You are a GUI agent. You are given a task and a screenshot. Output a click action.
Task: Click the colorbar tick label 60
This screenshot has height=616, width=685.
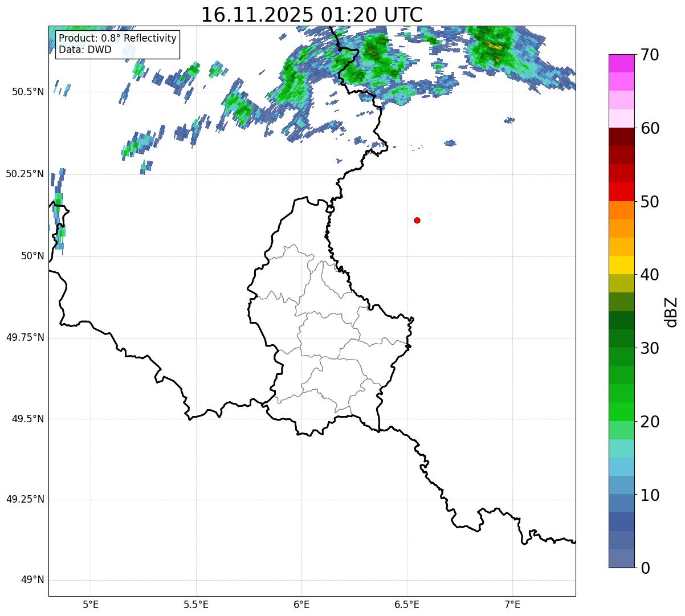point(650,128)
